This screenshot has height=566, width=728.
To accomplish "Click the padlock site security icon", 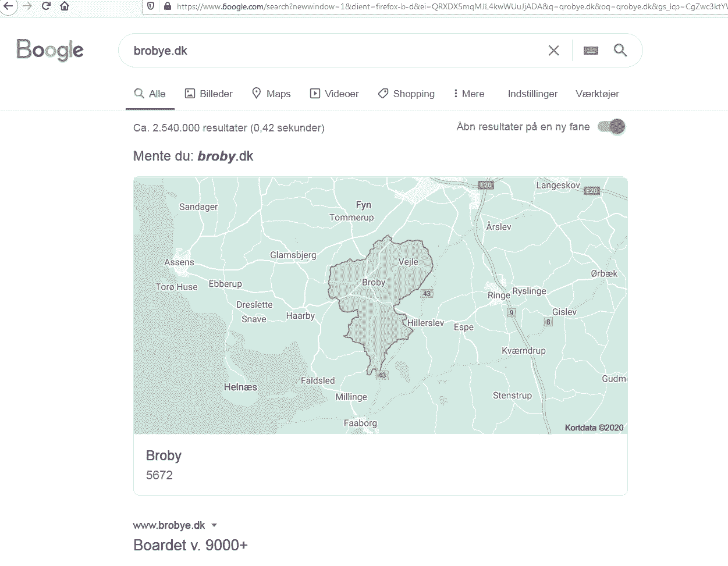I will click(168, 6).
